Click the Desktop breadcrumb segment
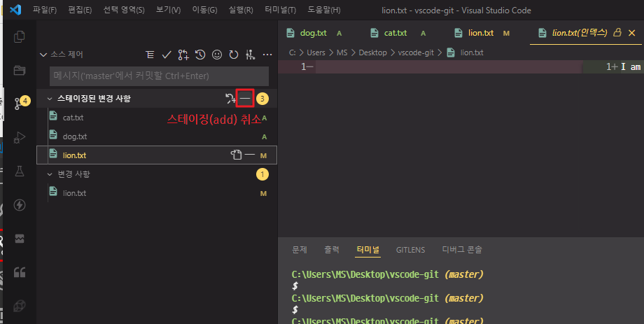Screen dimensions: 644x324 372,52
